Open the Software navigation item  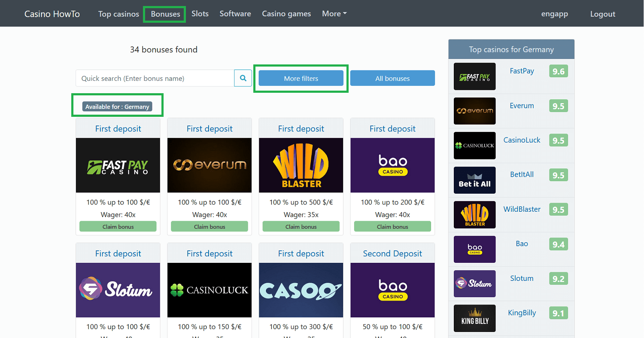tap(235, 14)
